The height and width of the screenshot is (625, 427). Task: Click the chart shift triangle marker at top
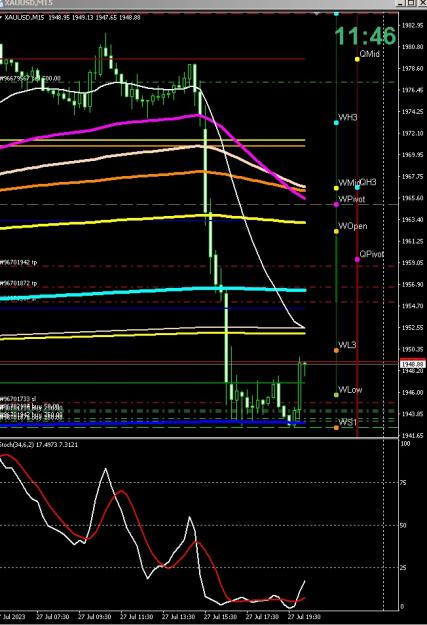(317, 14)
